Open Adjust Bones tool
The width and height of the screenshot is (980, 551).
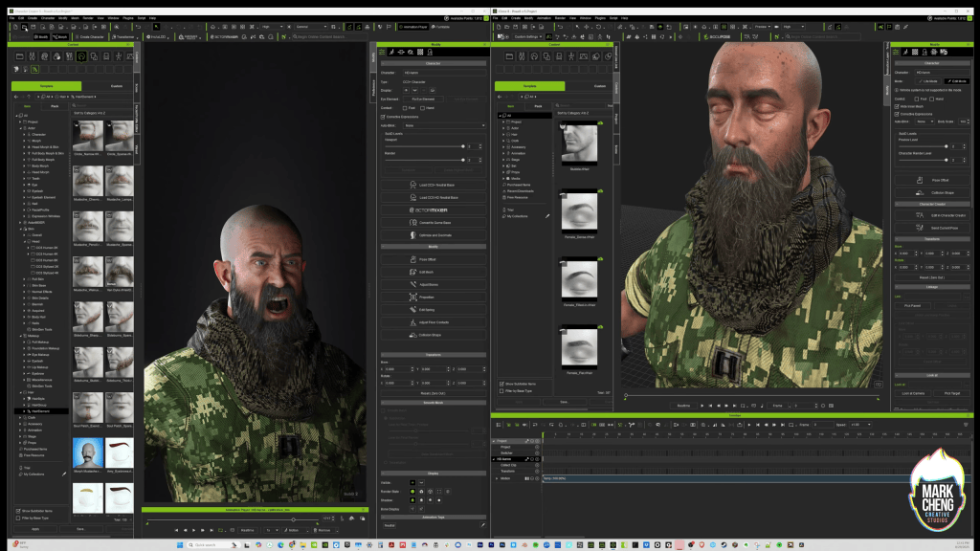(x=434, y=284)
